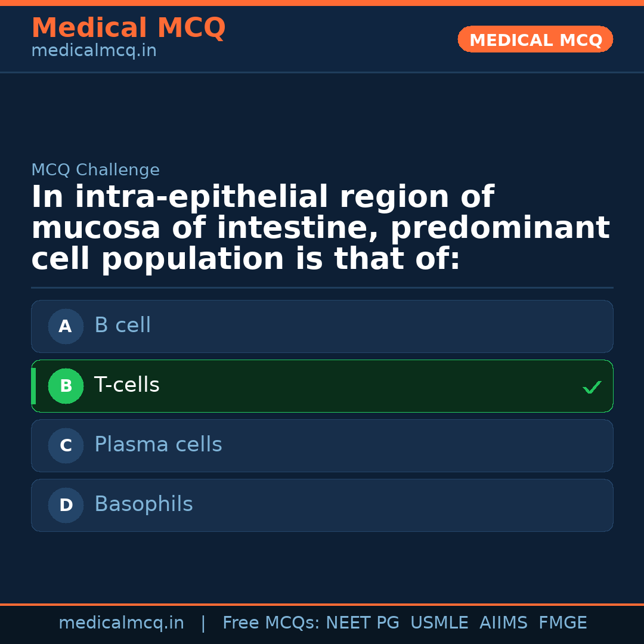Click the green letter B circle icon
The width and height of the screenshot is (644, 644).
click(x=66, y=386)
